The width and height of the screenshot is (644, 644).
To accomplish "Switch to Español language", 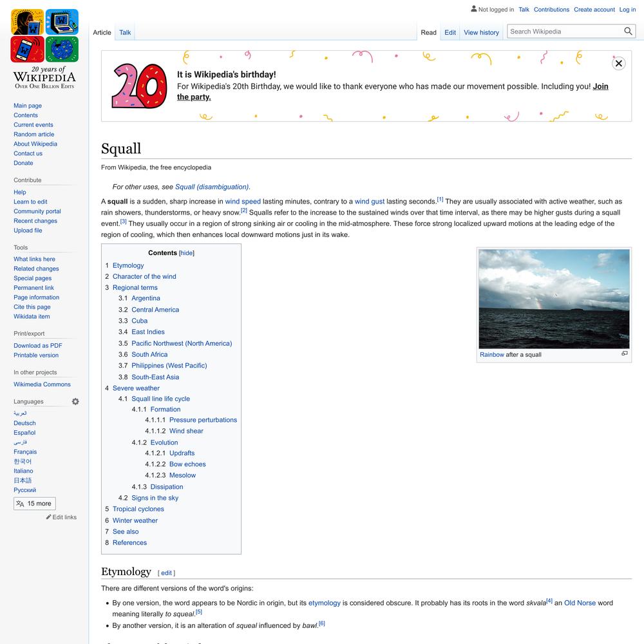I will [x=24, y=433].
